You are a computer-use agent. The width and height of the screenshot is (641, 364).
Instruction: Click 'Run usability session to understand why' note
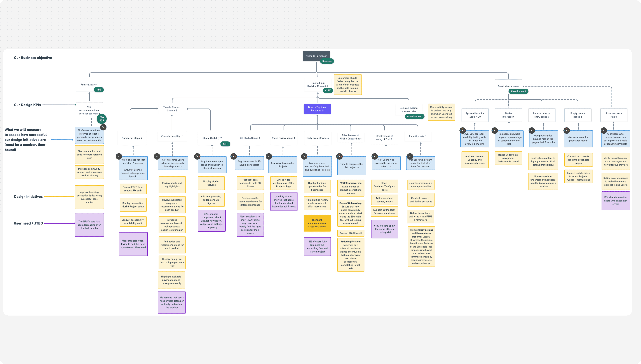[x=441, y=112]
